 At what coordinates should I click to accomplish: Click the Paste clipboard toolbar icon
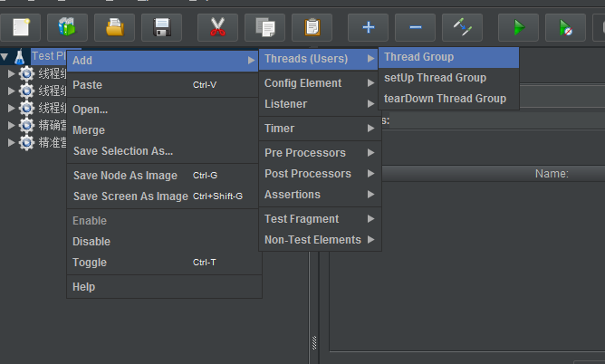click(x=312, y=27)
